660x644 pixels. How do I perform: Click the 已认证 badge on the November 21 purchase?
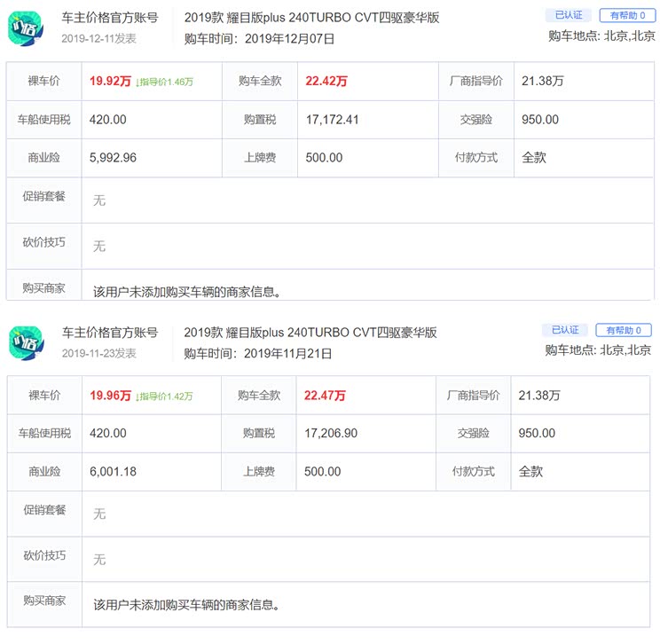pyautogui.click(x=565, y=330)
